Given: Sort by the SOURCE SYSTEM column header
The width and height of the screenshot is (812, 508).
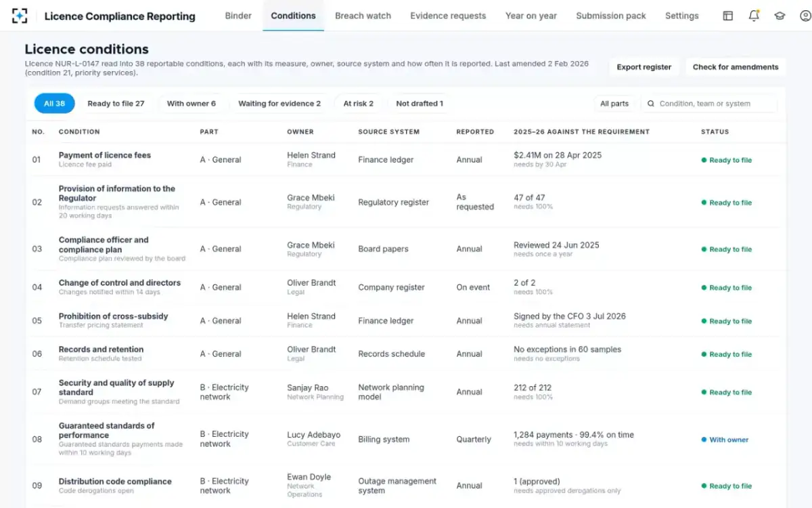Looking at the screenshot, I should click(388, 131).
